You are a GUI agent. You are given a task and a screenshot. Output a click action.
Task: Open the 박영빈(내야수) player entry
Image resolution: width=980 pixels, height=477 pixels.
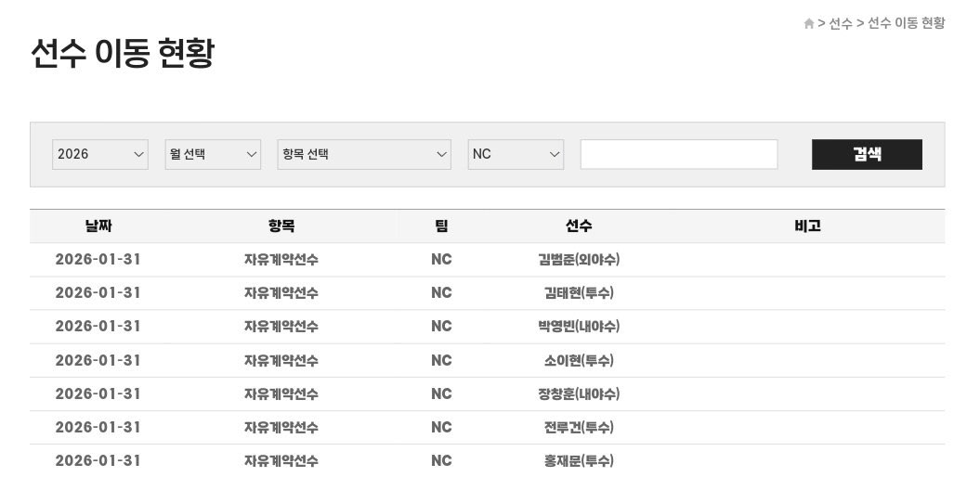(578, 327)
